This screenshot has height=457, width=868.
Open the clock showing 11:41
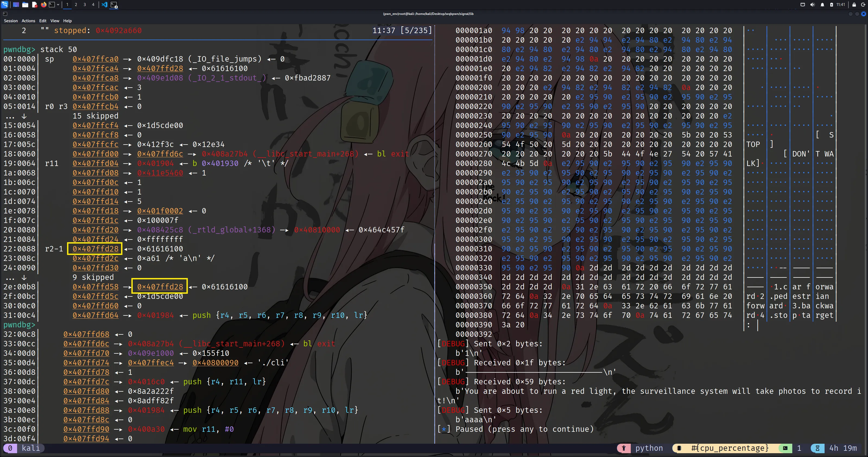click(840, 5)
